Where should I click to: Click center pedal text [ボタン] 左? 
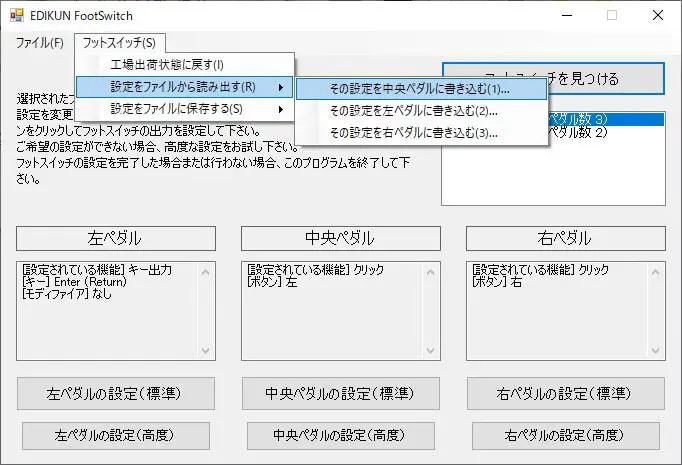(x=272, y=282)
